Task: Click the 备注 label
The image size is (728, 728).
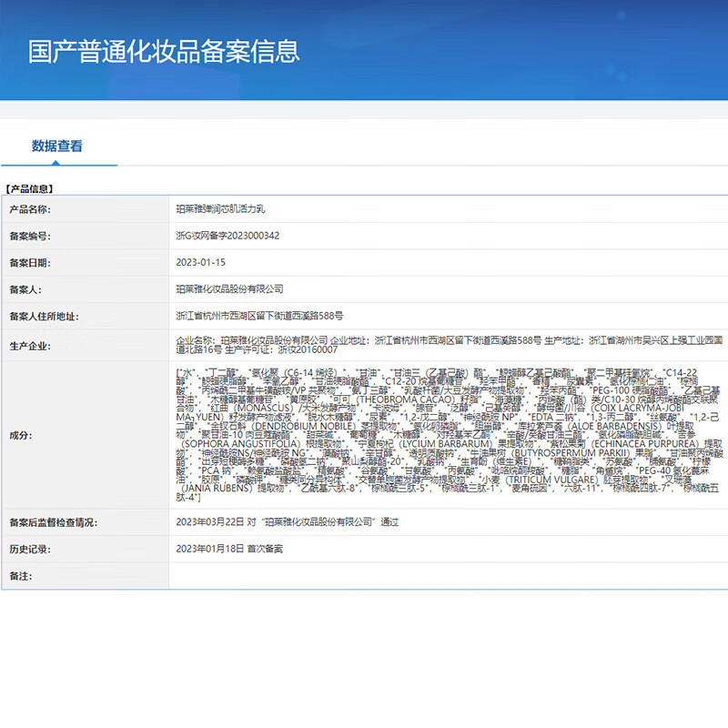Action: (x=21, y=576)
